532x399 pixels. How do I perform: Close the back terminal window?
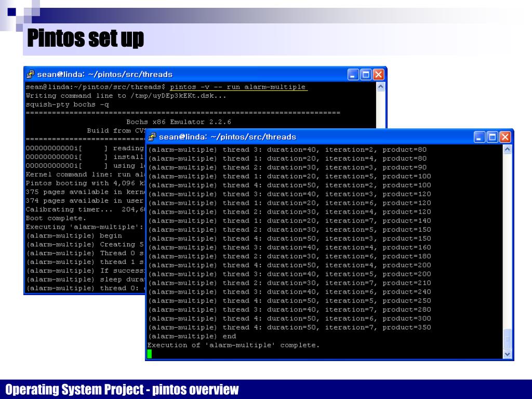coord(379,74)
